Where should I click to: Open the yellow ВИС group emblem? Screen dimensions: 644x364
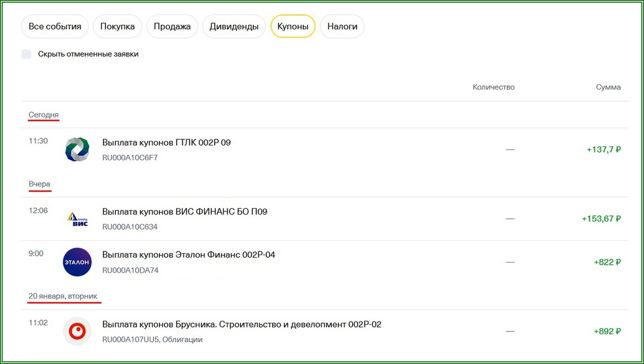point(77,219)
